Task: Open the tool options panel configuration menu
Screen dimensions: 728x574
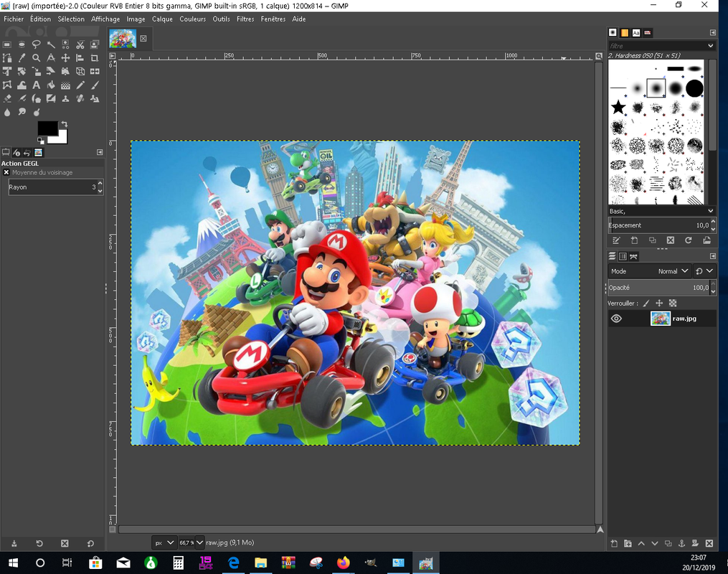Action: [100, 152]
